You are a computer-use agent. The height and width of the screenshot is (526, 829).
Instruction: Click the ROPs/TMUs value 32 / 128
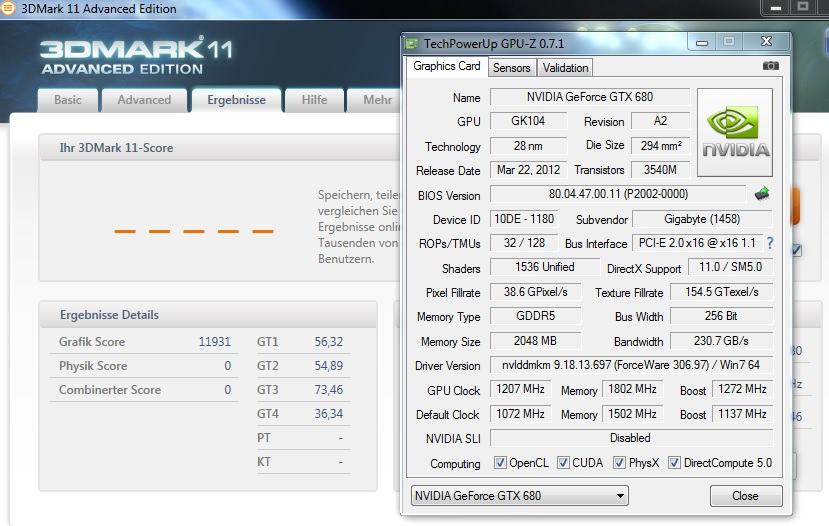click(524, 243)
